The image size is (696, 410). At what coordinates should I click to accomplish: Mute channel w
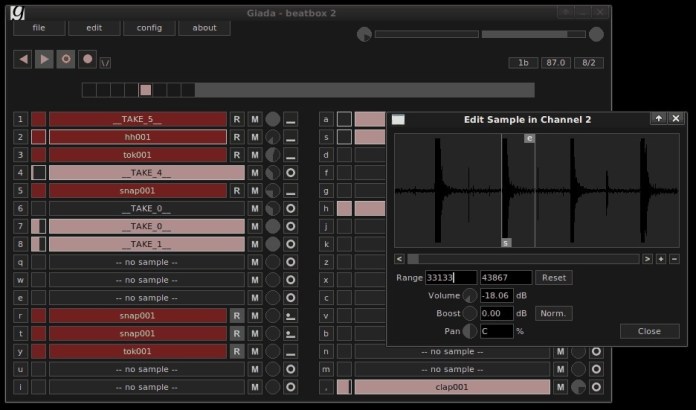pos(255,280)
